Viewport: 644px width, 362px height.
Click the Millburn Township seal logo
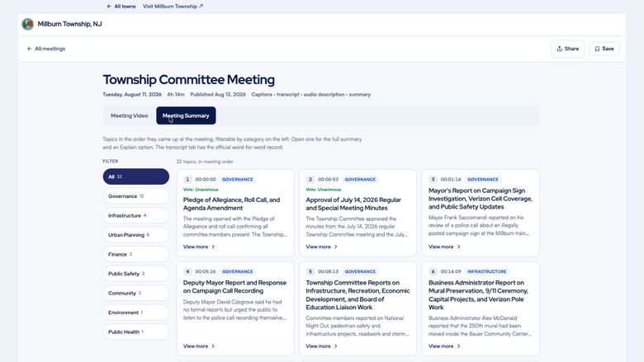pyautogui.click(x=27, y=24)
